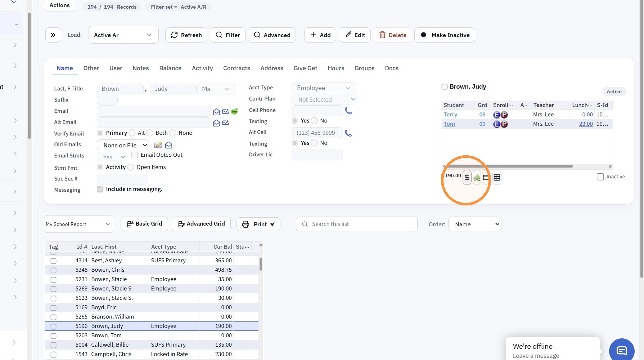Dial using the Alt Cell handset icon
The width and height of the screenshot is (644, 360).
coord(348,133)
